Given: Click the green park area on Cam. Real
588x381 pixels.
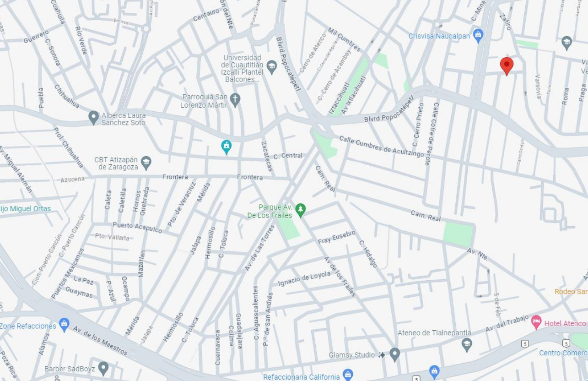Looking at the screenshot, I should [458, 234].
